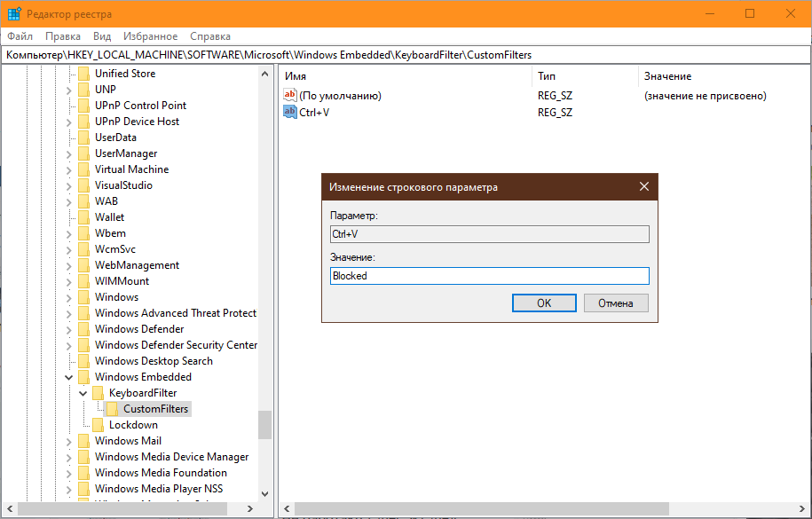Viewport: 812px width, 519px height.
Task: Click the Windows Mail folder icon
Action: 84,441
